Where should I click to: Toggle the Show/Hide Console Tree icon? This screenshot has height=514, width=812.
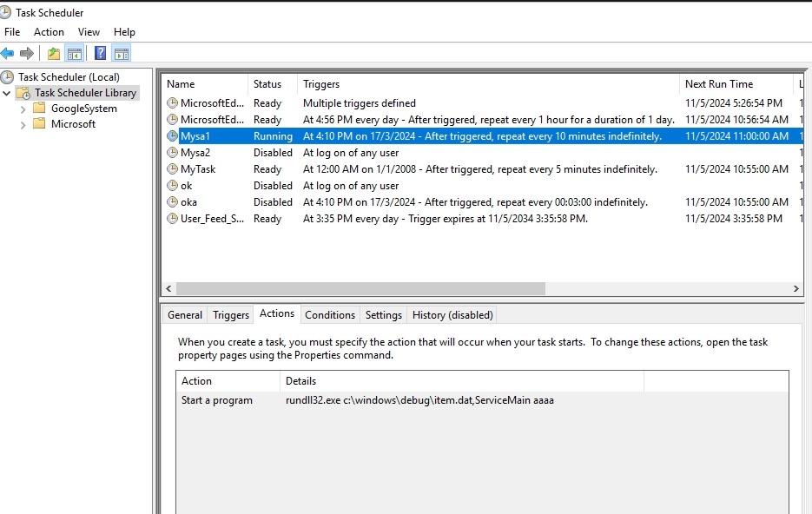click(x=75, y=54)
